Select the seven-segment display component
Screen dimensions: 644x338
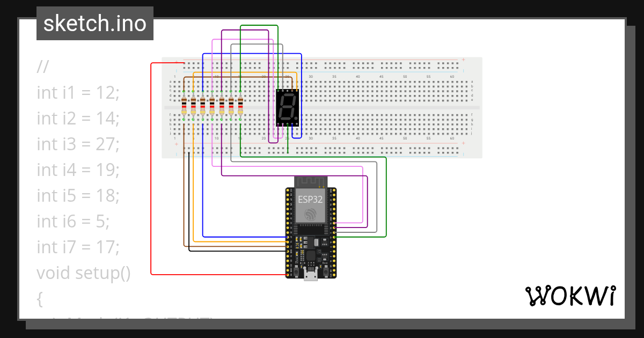(287, 107)
